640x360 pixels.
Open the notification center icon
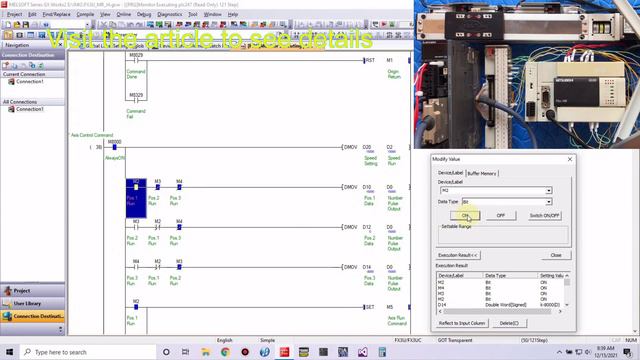coord(627,352)
